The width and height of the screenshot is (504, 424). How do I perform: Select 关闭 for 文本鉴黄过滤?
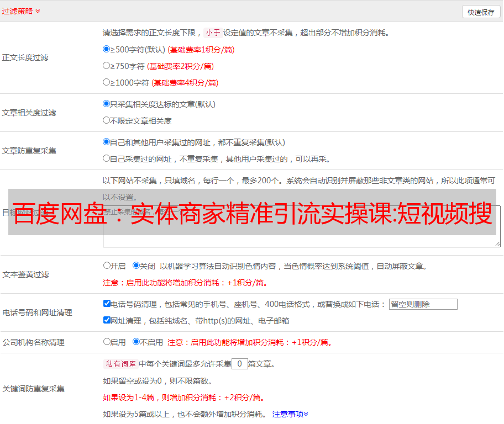(136, 266)
